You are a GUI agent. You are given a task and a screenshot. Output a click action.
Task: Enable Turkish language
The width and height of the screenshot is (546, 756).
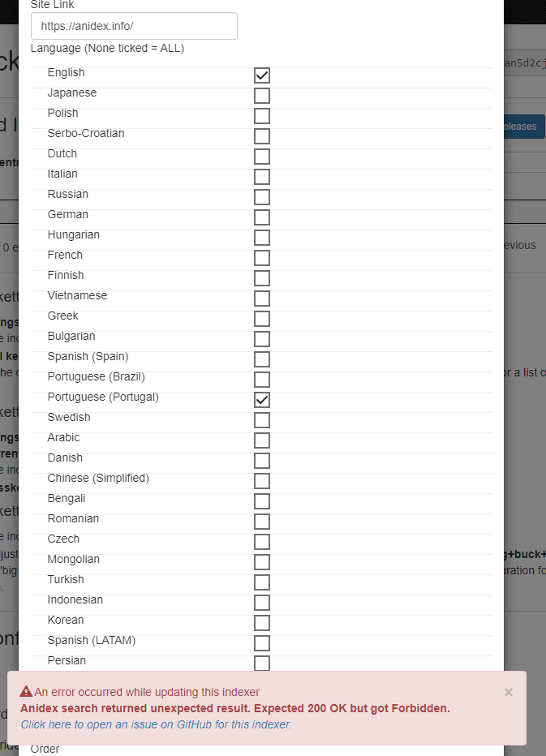[261, 582]
